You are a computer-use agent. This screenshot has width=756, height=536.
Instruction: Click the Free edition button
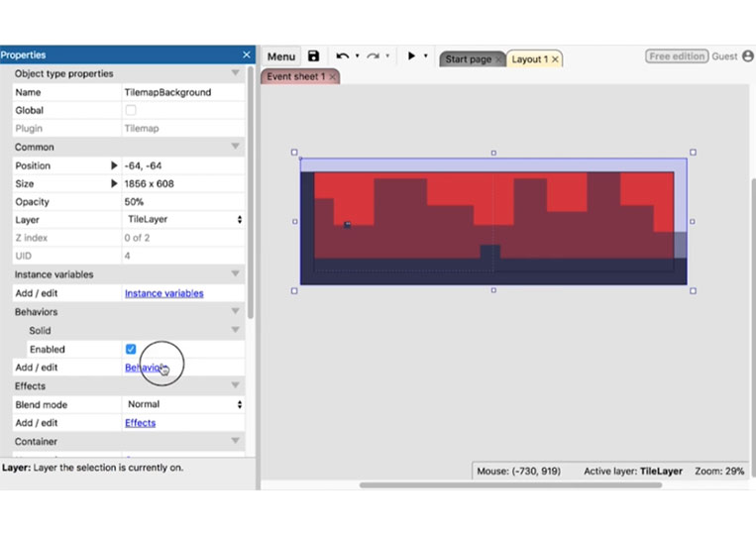pyautogui.click(x=677, y=56)
